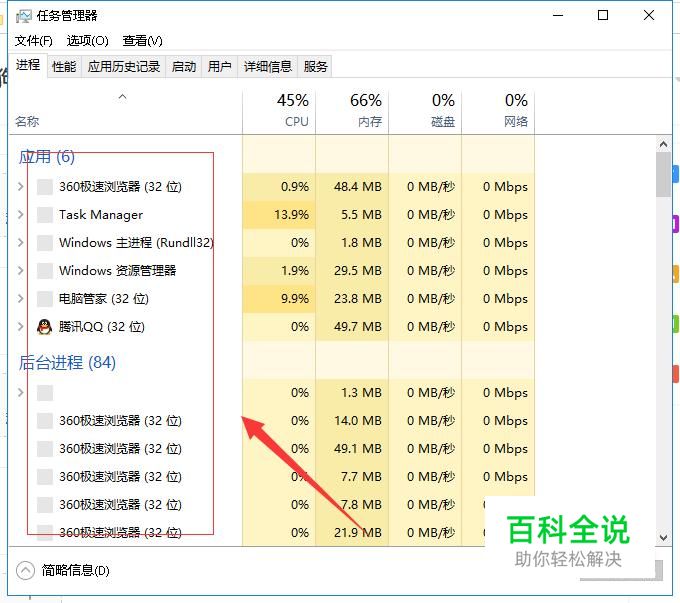Viewport: 680px width, 603px height.
Task: Click the 简略信息(D) link
Action: [x=75, y=570]
